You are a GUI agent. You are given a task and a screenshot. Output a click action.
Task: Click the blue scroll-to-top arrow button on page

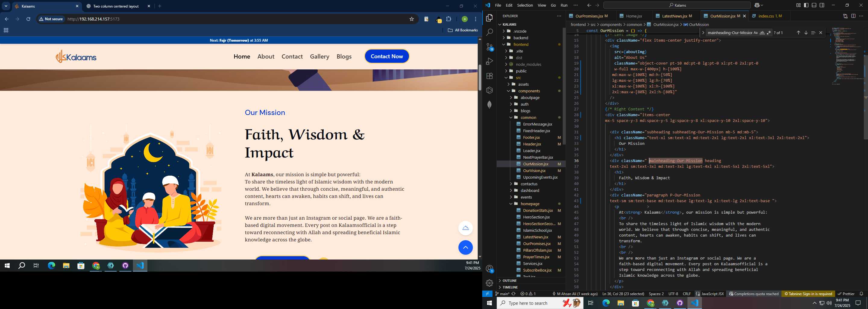465,248
